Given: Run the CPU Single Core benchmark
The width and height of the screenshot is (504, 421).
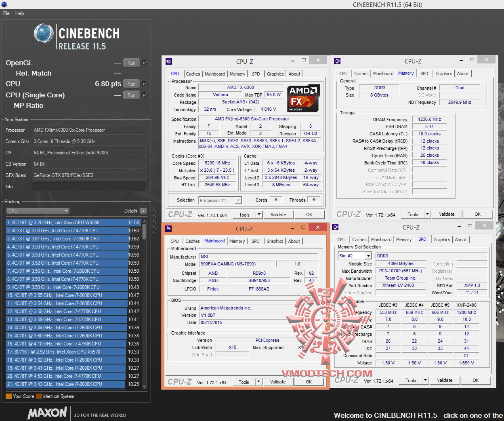Looking at the screenshot, I should pyautogui.click(x=132, y=95).
